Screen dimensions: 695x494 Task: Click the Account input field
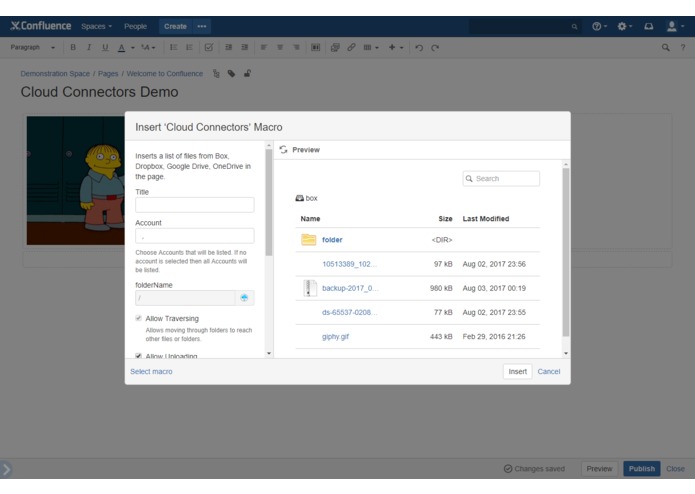click(195, 236)
